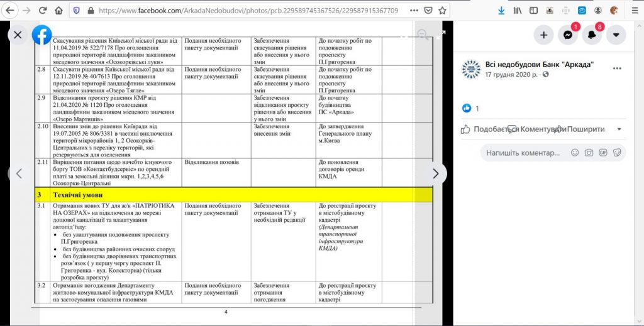This screenshot has width=644, height=326.
Task: Go back using browser back arrow
Action: pos(10,11)
